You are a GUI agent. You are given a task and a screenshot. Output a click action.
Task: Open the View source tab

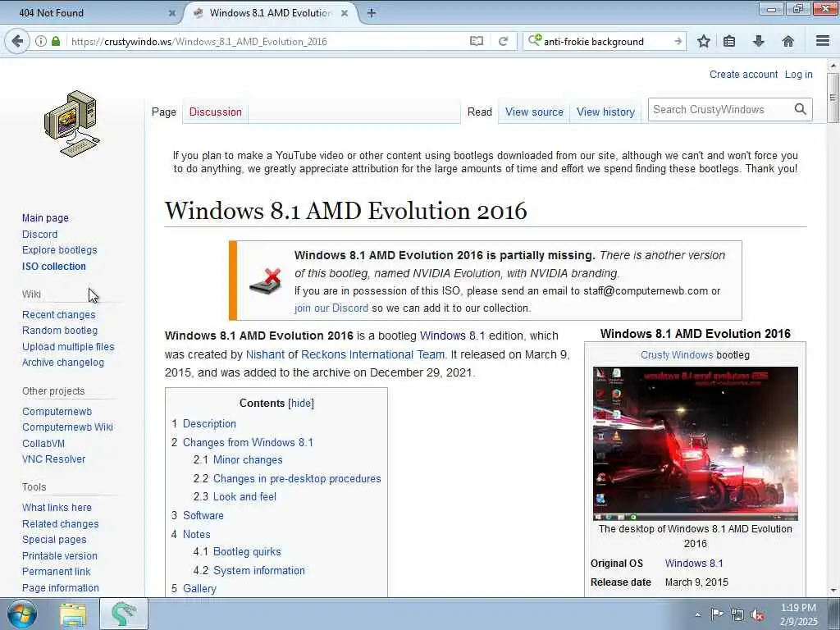(534, 112)
